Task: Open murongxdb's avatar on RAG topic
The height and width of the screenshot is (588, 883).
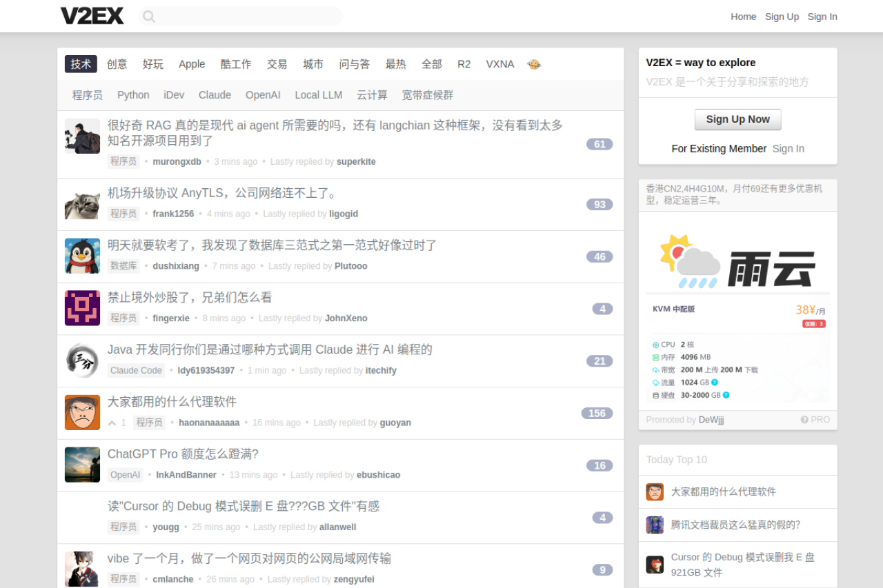Action: pyautogui.click(x=82, y=136)
